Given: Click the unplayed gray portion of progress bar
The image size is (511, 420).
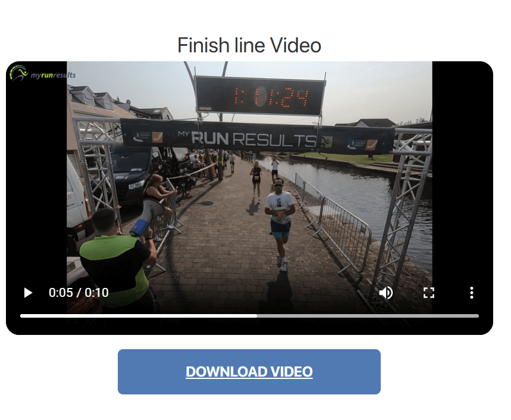Looking at the screenshot, I should point(368,316).
